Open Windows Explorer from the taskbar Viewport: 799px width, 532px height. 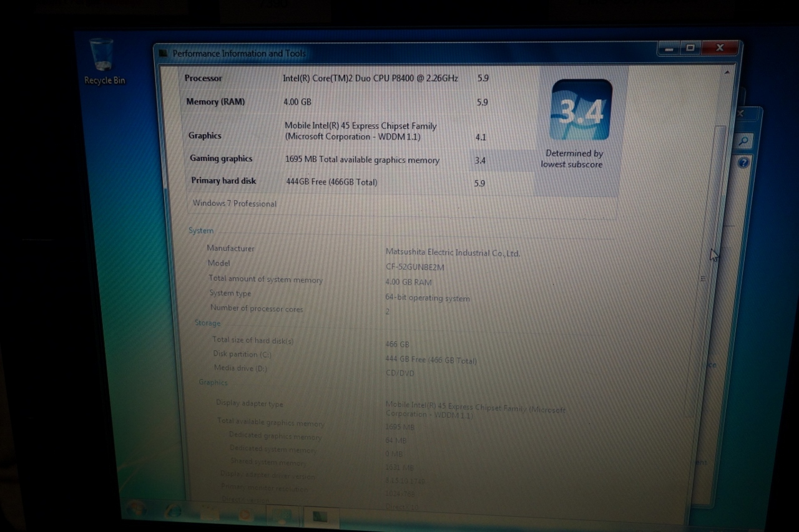209,513
